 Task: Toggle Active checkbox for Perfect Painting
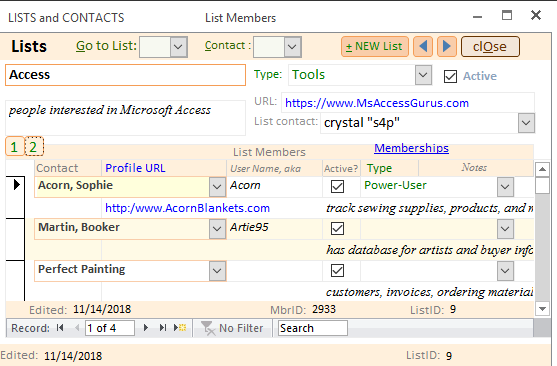click(x=337, y=270)
